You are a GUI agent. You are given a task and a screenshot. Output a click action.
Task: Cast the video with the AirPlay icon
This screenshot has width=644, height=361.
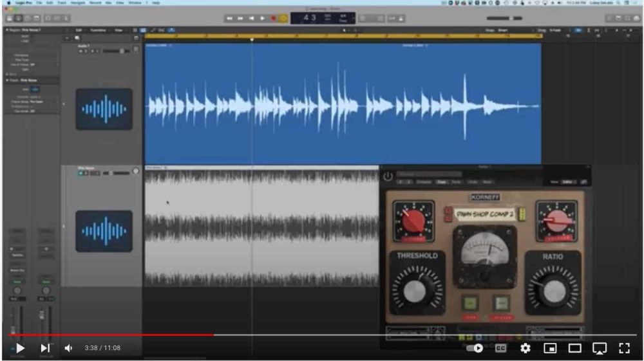[600, 348]
